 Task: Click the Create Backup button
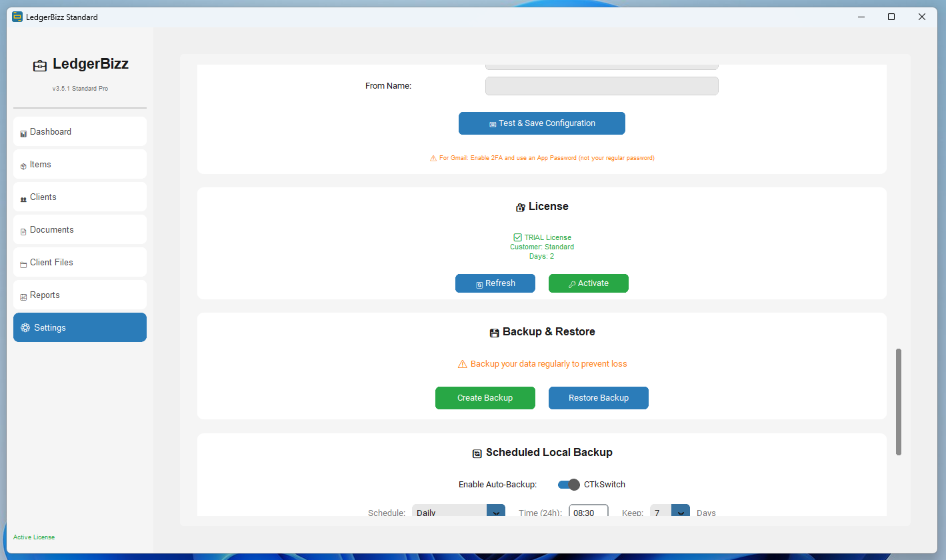click(x=485, y=398)
